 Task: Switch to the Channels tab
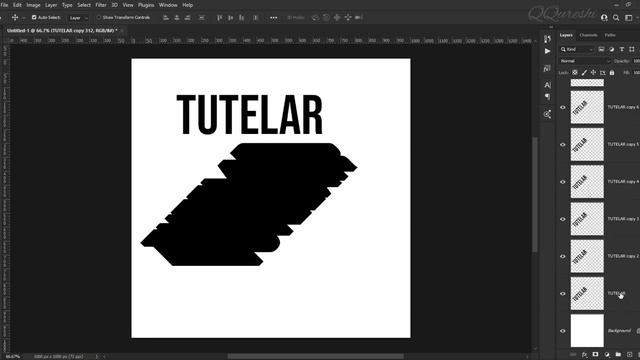[588, 35]
